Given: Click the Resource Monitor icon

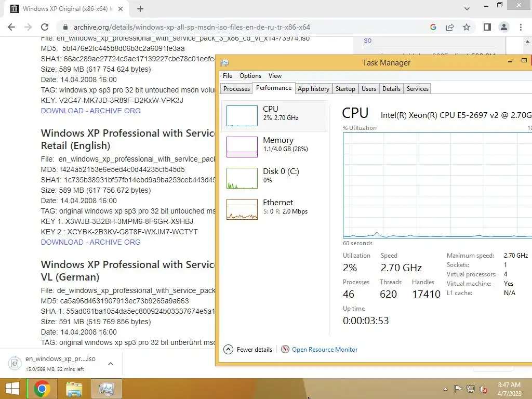Looking at the screenshot, I should 285,349.
